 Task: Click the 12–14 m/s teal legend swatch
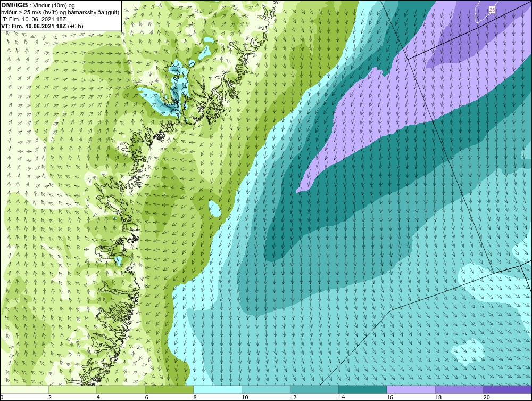[314, 389]
